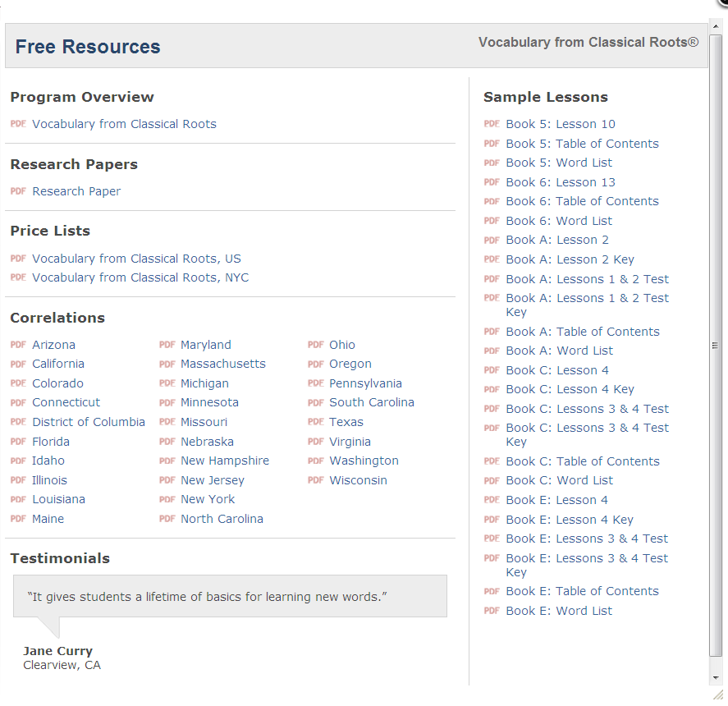The height and width of the screenshot is (706, 728).
Task: Click the vertical scrollbar thumb
Action: (x=716, y=345)
